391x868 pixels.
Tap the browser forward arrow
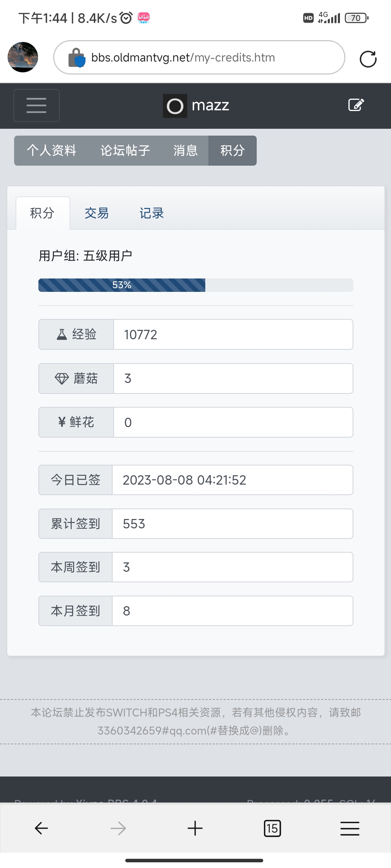pyautogui.click(x=118, y=828)
